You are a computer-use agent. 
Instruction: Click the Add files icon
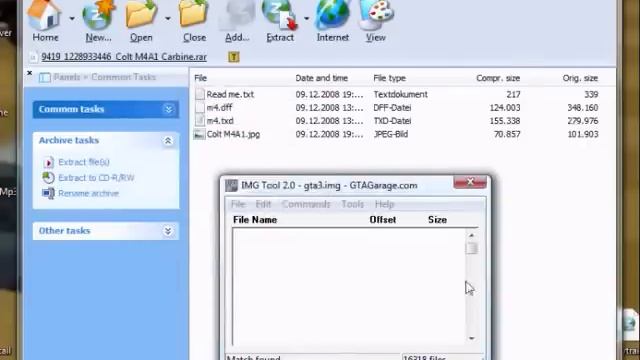pos(237,16)
